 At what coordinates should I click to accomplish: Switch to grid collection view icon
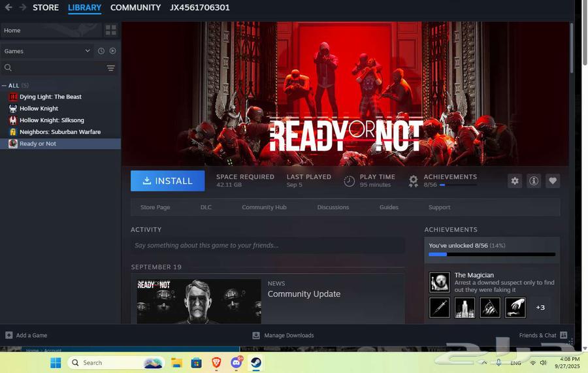[111, 30]
